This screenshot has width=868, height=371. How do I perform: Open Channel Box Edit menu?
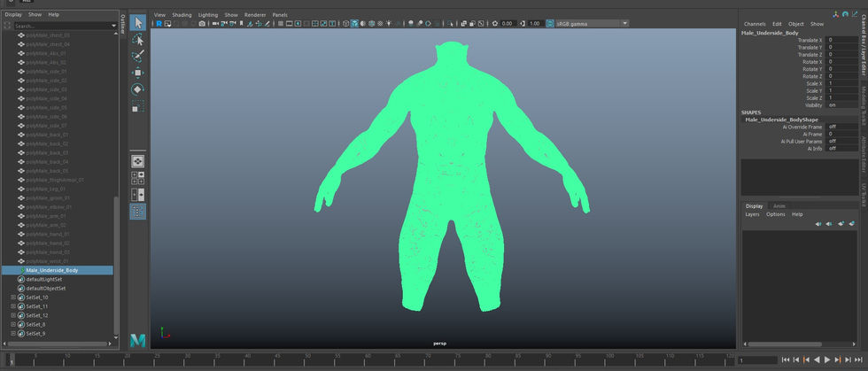pos(778,25)
